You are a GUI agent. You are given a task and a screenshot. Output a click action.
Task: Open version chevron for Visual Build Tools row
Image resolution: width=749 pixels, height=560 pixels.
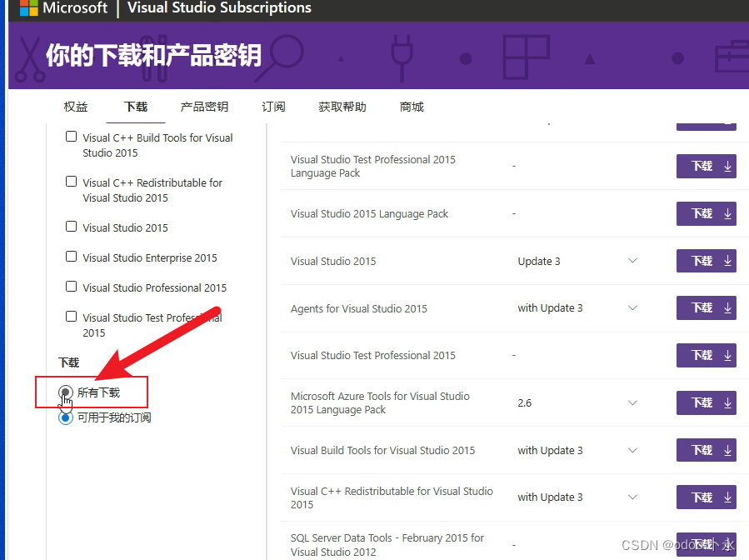coord(632,451)
